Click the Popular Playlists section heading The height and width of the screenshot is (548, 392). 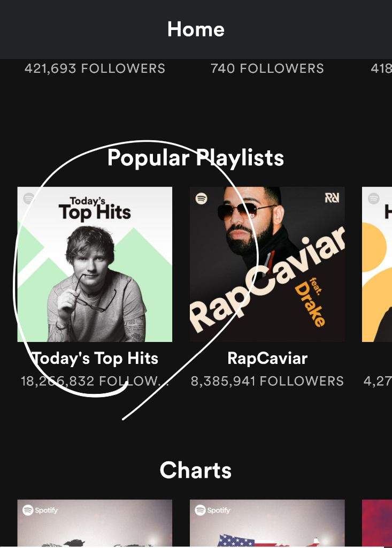coord(196,157)
